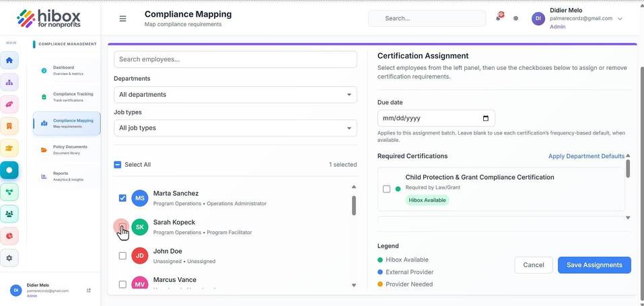Focus the Due date mm/dd/yyyy field
This screenshot has height=306, width=644.
[436, 118]
